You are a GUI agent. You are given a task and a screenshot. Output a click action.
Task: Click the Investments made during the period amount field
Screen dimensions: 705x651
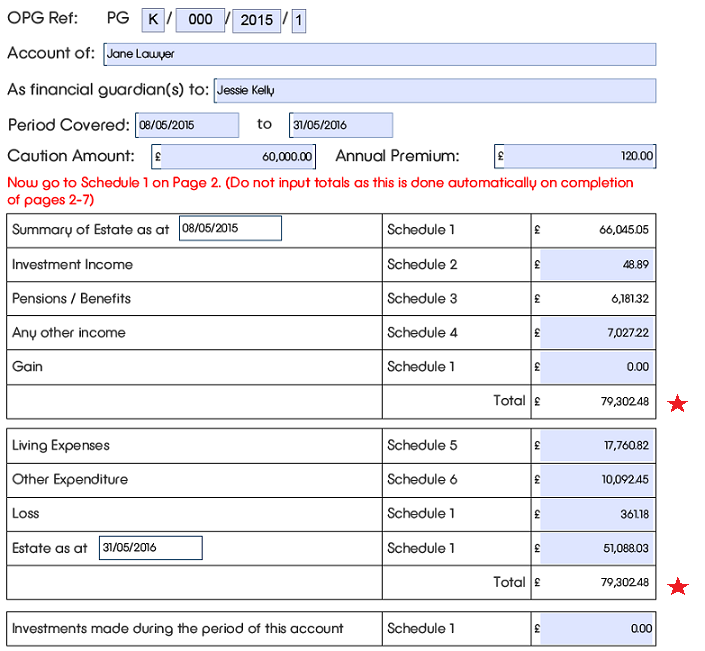597,629
